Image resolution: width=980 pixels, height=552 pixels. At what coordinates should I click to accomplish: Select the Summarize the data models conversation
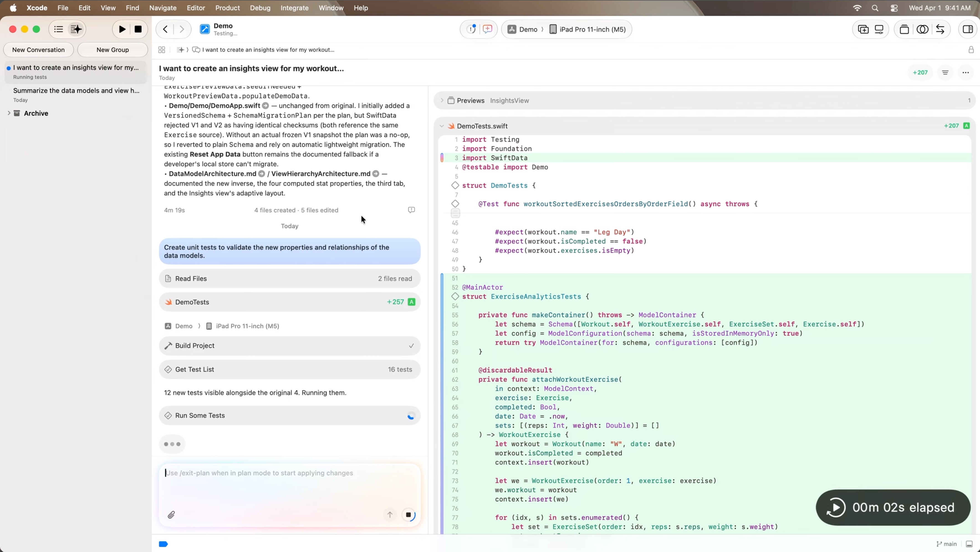(x=76, y=95)
